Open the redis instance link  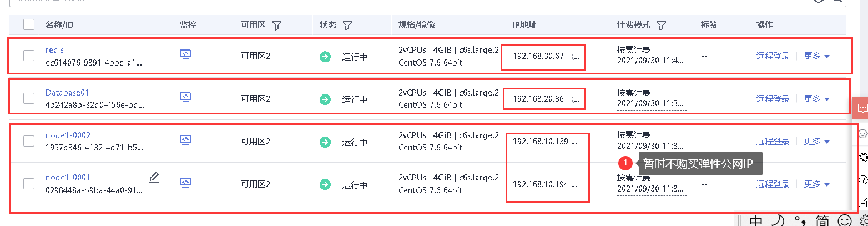click(55, 50)
